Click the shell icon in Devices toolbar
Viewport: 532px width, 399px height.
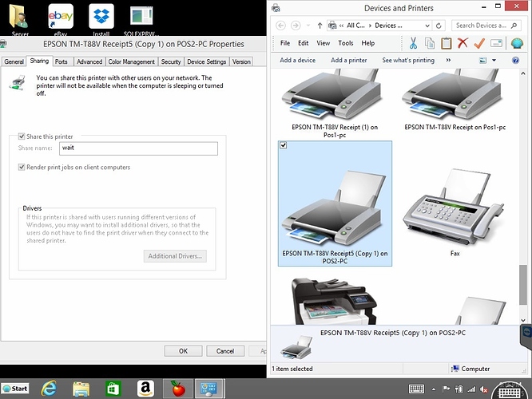point(517,43)
